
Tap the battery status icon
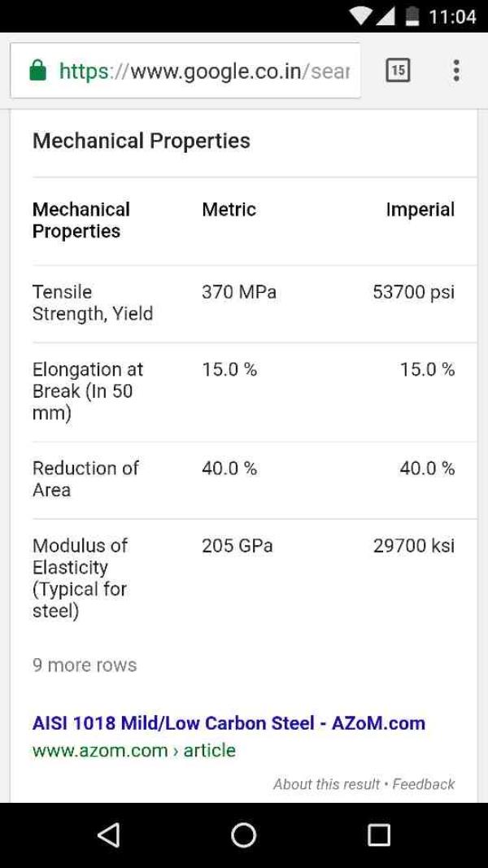[412, 16]
